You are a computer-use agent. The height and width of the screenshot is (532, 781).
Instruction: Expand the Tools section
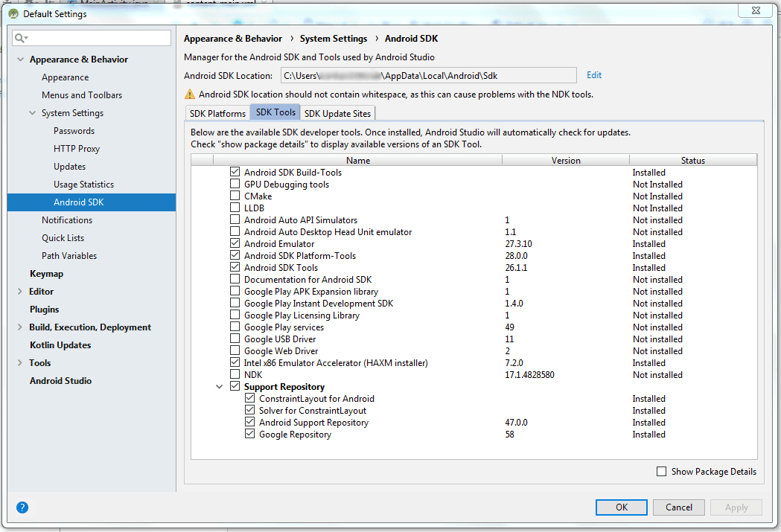tap(20, 363)
